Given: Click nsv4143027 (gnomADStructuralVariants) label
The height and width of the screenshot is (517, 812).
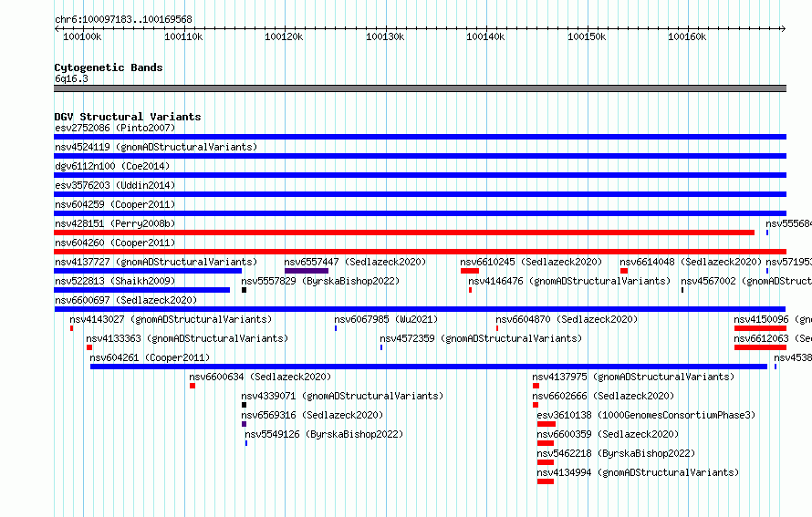Looking at the screenshot, I should pos(171,319).
